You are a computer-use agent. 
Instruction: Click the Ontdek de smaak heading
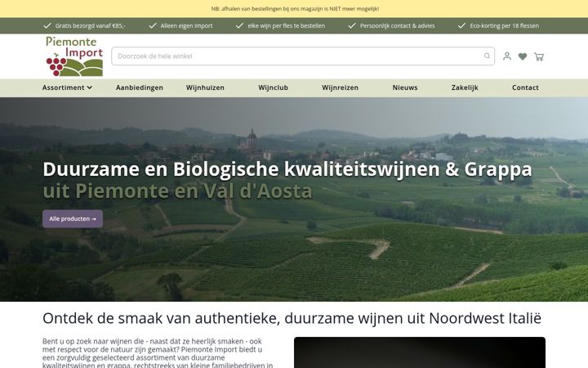pyautogui.click(x=292, y=318)
